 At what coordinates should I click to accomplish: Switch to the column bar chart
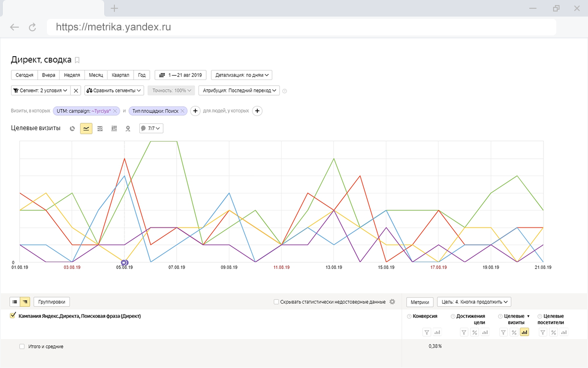click(114, 128)
